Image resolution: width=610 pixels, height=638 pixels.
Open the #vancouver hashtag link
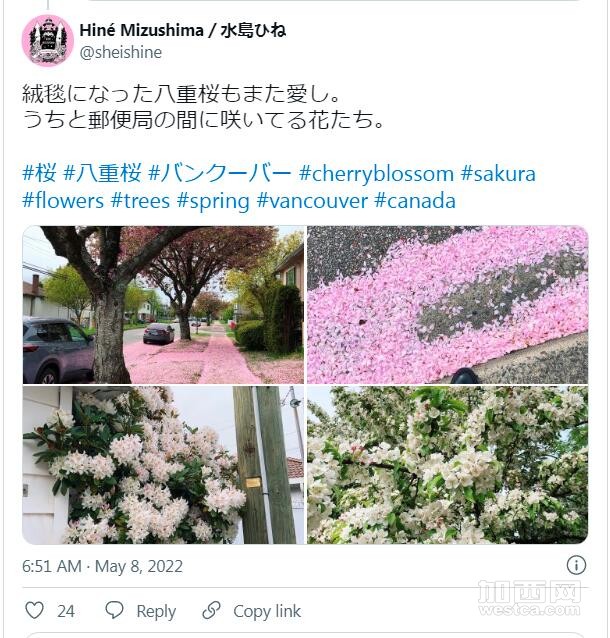[312, 201]
